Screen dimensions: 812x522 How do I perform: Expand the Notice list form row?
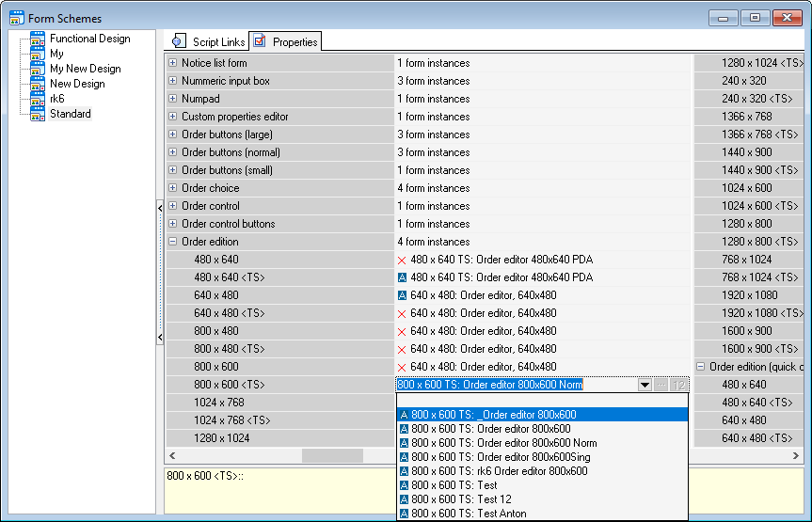[x=173, y=63]
